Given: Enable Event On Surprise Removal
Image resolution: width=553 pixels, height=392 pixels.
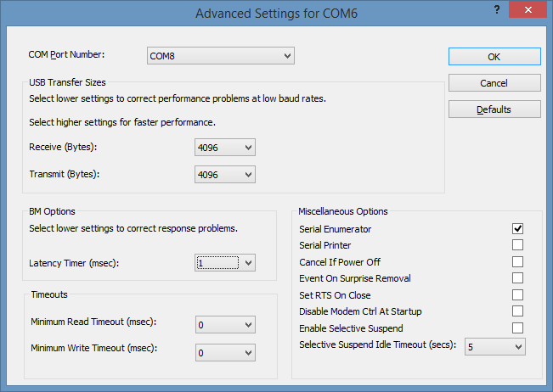Looking at the screenshot, I should (517, 278).
